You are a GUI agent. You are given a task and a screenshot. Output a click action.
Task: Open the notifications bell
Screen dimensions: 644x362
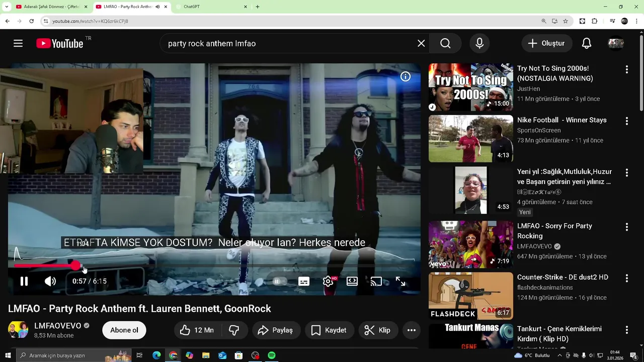[x=587, y=43]
